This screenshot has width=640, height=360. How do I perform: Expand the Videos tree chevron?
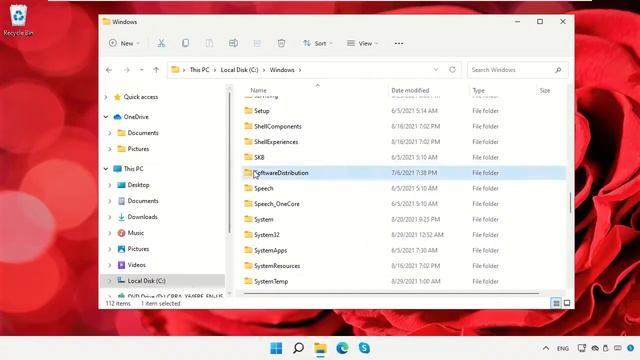(x=110, y=265)
